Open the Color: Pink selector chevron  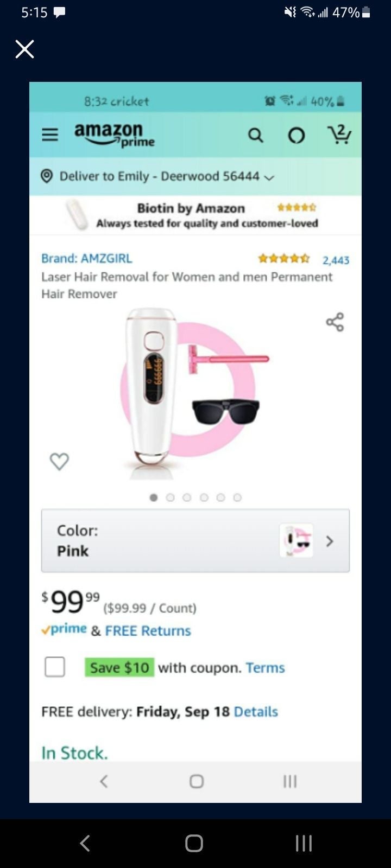click(x=329, y=541)
